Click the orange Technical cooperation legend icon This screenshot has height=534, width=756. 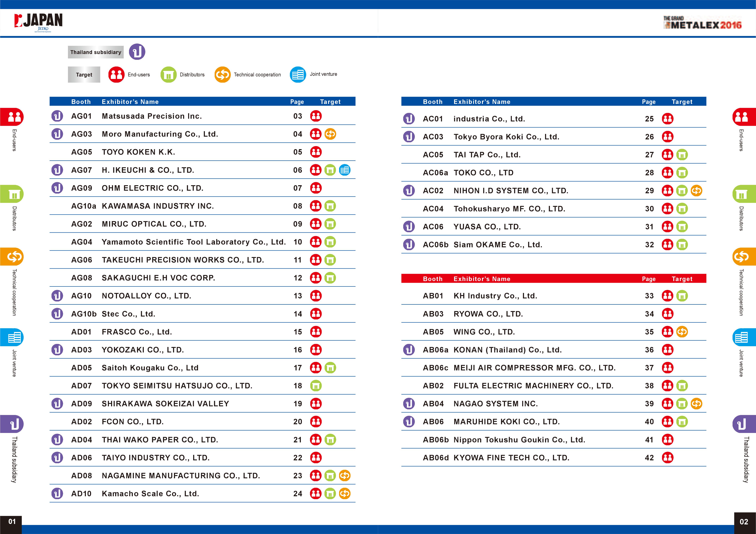(x=223, y=75)
